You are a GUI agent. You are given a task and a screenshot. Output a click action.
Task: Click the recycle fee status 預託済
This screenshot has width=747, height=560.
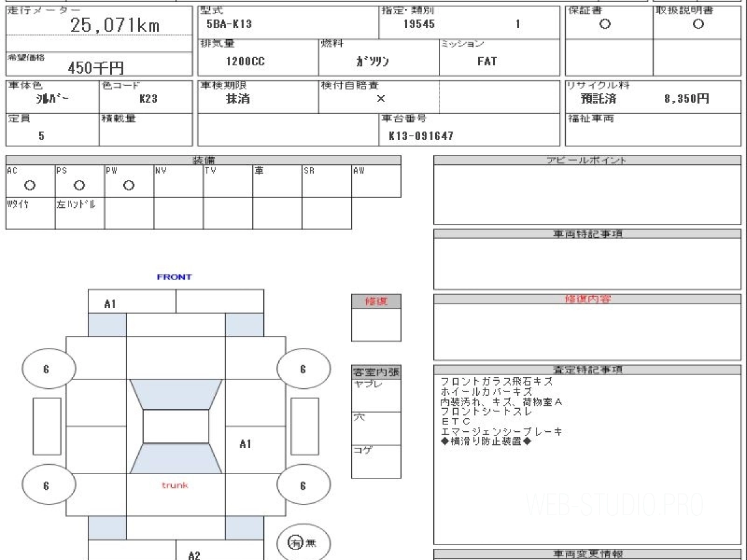pyautogui.click(x=598, y=98)
